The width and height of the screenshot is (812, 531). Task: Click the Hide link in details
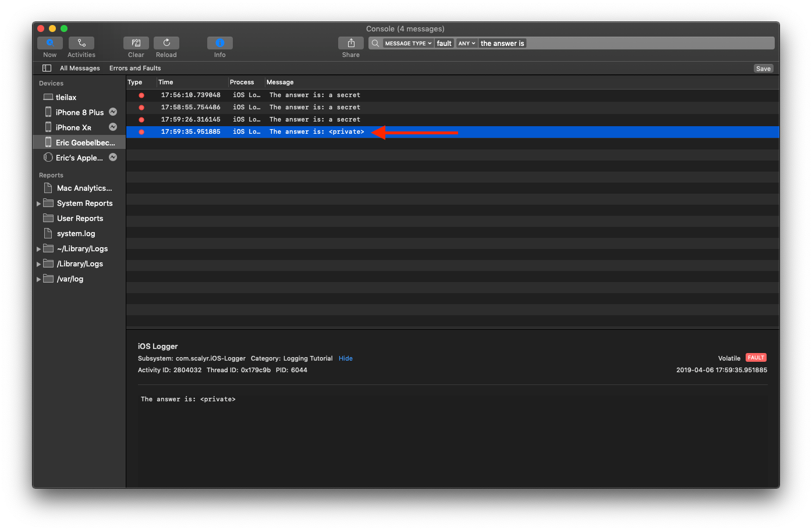click(x=346, y=358)
